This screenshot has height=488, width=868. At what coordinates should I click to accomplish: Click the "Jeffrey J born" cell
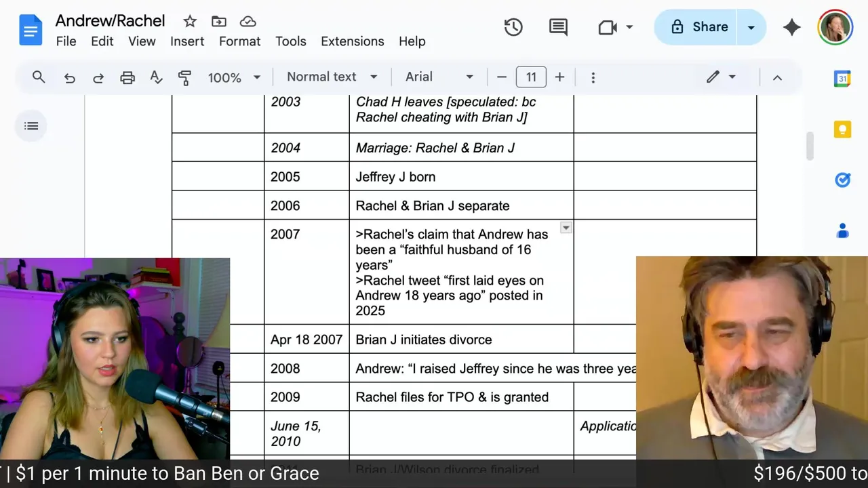(461, 177)
